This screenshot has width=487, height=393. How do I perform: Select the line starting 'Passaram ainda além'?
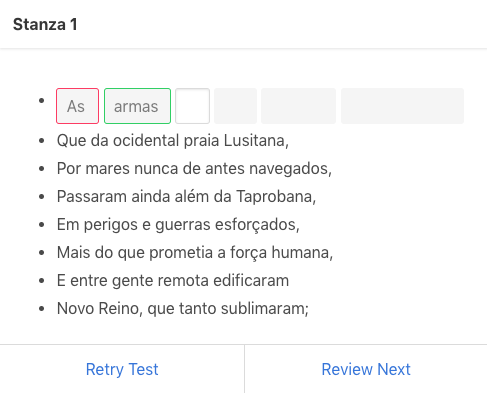pyautogui.click(x=186, y=196)
